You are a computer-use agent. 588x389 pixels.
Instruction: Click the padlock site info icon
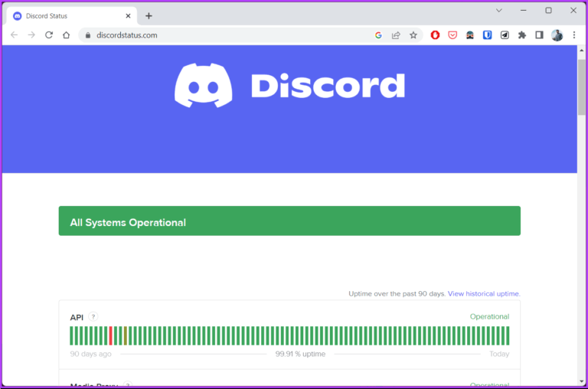[88, 35]
